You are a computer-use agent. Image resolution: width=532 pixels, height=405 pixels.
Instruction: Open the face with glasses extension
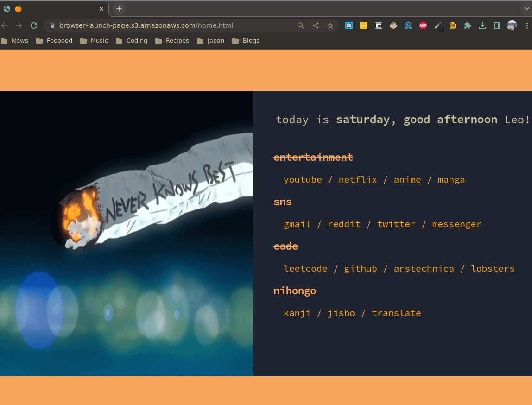393,25
